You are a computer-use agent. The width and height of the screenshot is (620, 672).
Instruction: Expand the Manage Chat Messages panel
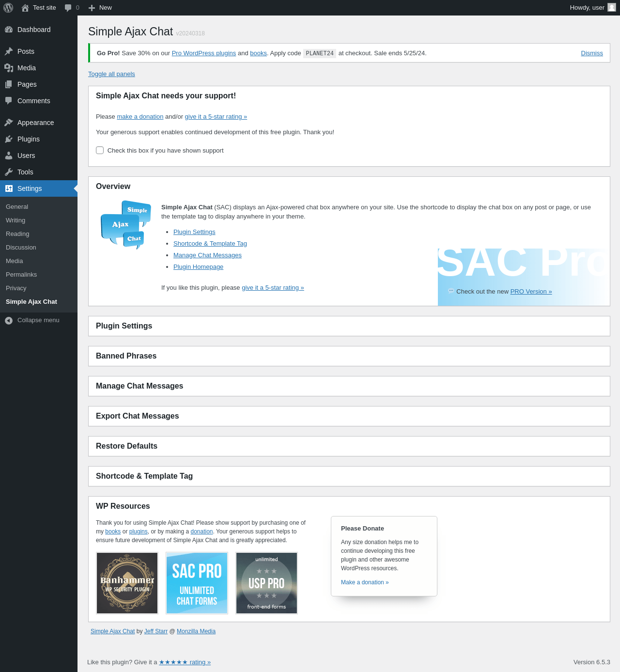click(349, 386)
